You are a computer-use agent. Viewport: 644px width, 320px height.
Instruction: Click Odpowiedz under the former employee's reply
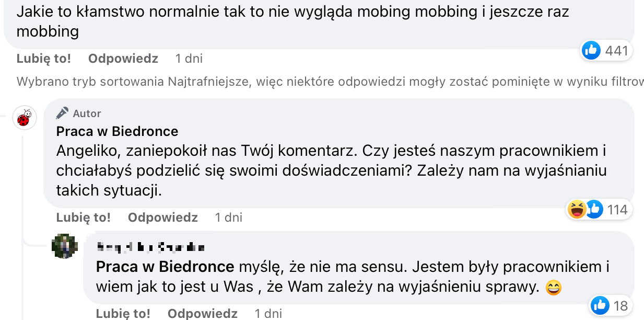coord(202,313)
